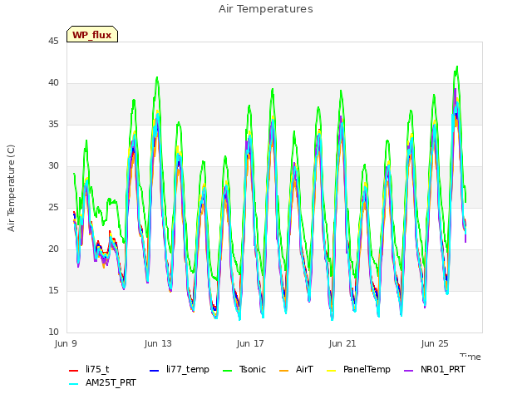Viewport: 532px width, 399px height.
Task: Click the Jun 17 x-axis label
Action: 250,343
